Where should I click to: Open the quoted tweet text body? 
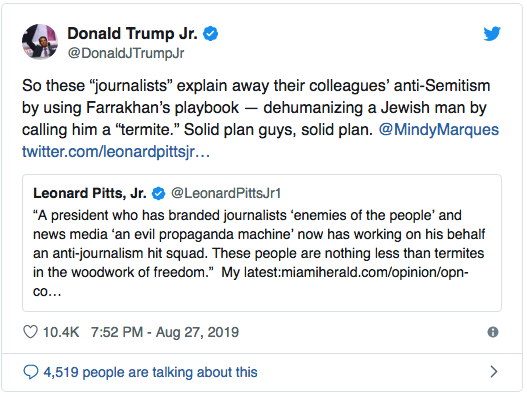click(259, 253)
